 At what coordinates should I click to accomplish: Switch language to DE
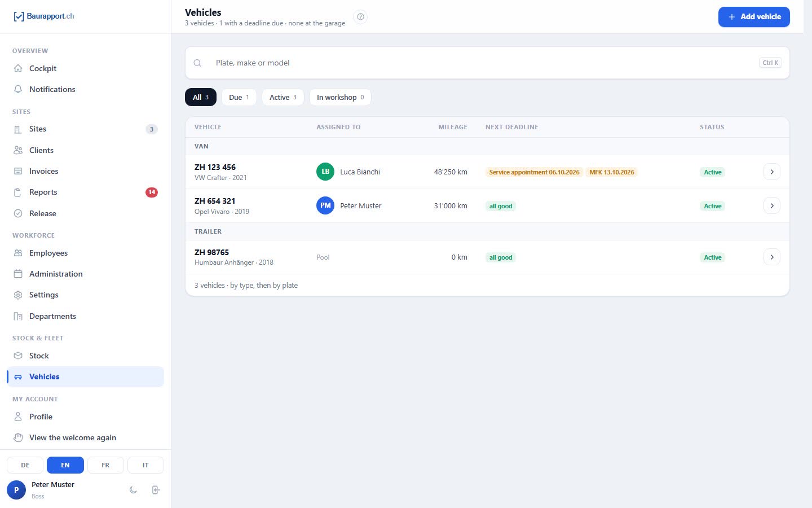click(x=25, y=465)
